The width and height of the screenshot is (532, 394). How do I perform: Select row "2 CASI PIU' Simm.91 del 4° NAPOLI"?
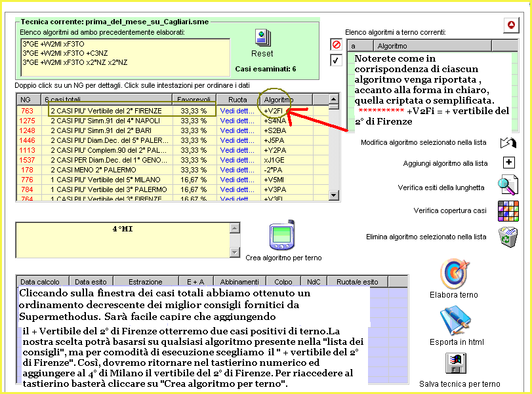(105, 121)
